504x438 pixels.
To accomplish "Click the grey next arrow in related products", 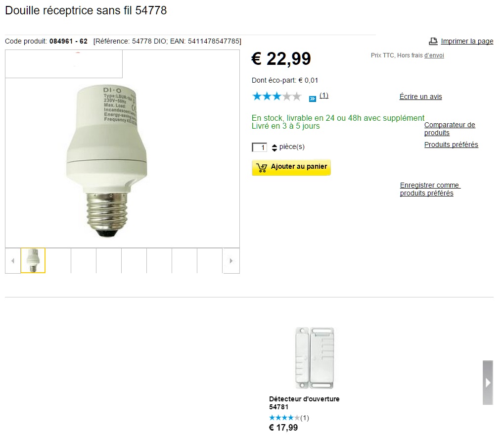I will [x=488, y=383].
